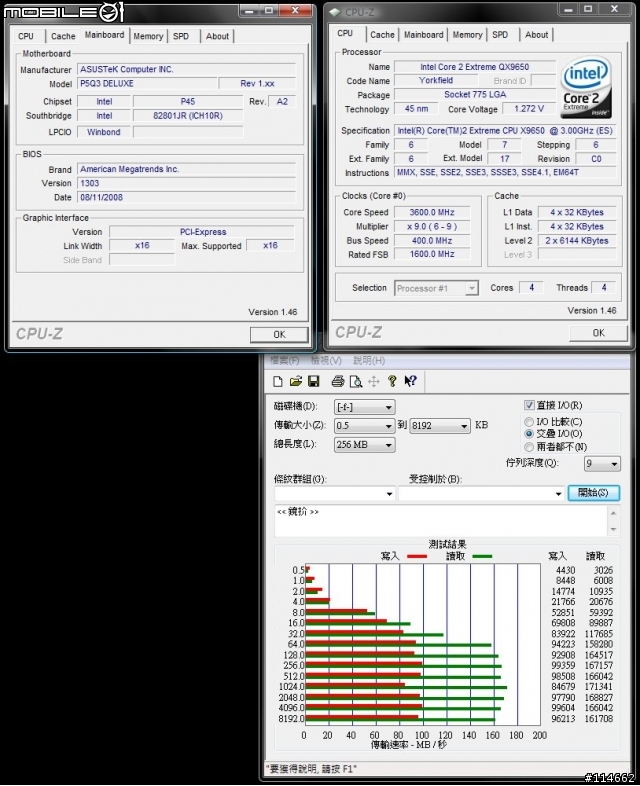This screenshot has width=640, height=786.
Task: Open the 佇列深度 queue depth dropdown
Action: pyautogui.click(x=602, y=464)
